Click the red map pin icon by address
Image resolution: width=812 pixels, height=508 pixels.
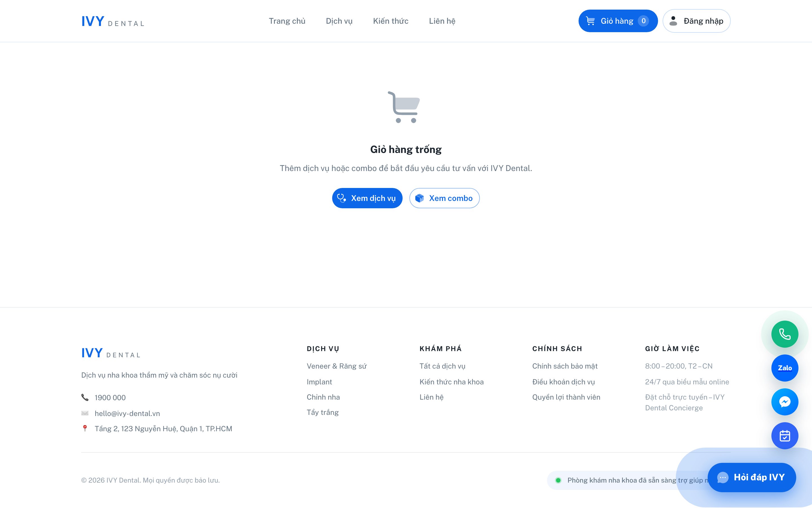[x=85, y=428]
